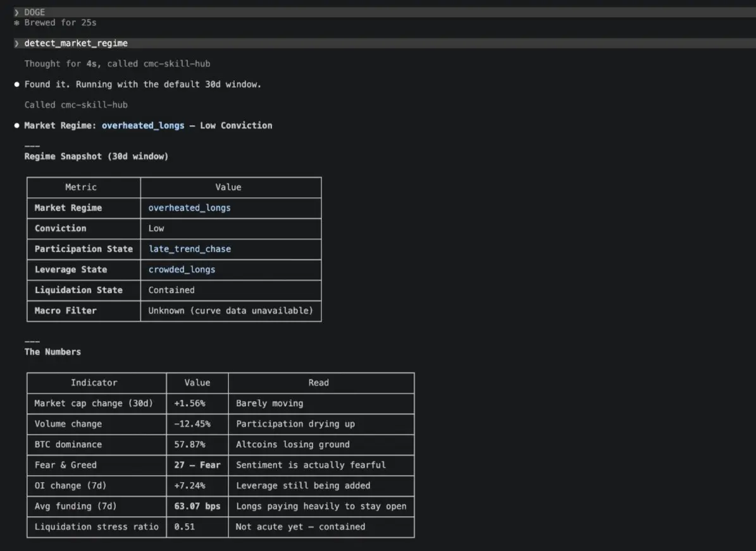Select the detect_market_regime command line
756x551 pixels.
tap(385, 44)
